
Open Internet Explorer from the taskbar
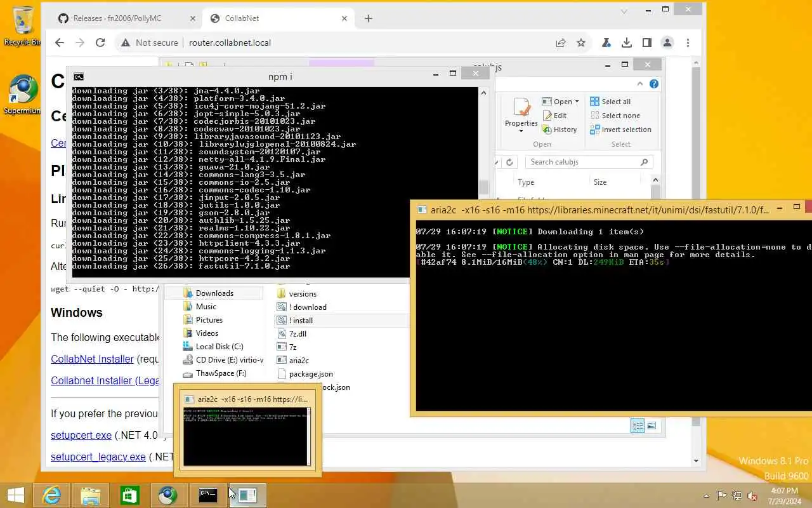click(51, 495)
